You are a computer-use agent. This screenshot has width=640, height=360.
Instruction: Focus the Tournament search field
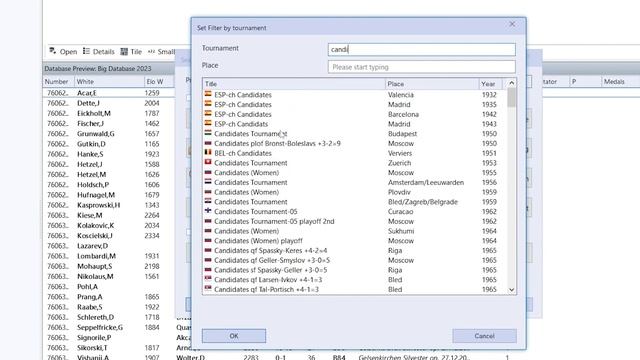click(422, 49)
